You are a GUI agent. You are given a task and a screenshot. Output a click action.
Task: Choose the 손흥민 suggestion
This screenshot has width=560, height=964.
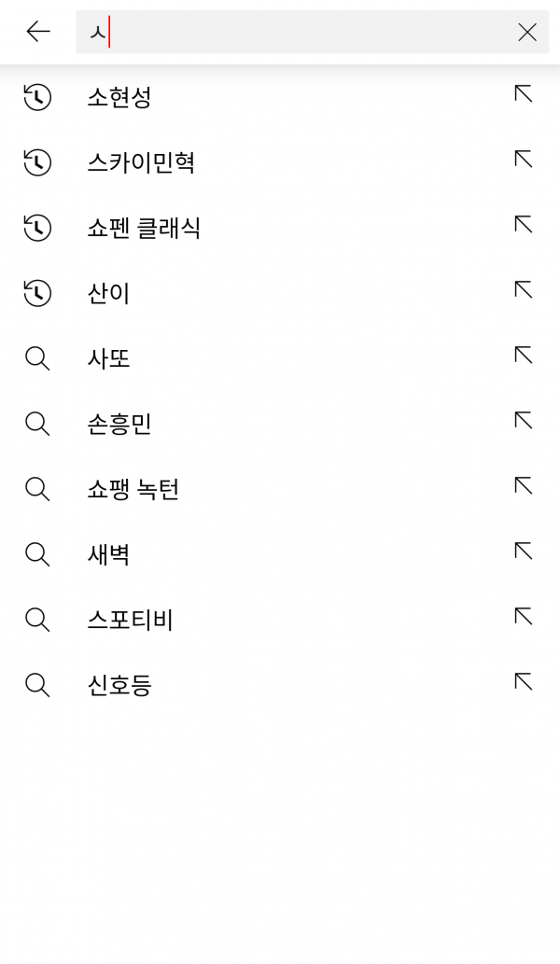tap(119, 424)
